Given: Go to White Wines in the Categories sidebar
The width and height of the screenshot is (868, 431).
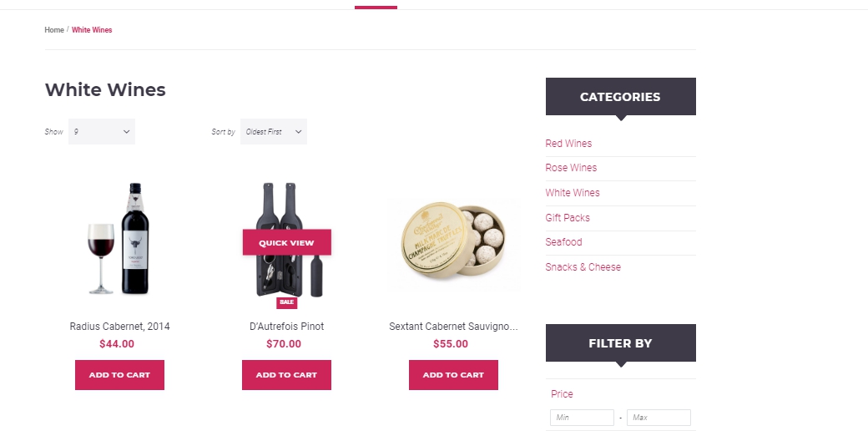Looking at the screenshot, I should 573,193.
